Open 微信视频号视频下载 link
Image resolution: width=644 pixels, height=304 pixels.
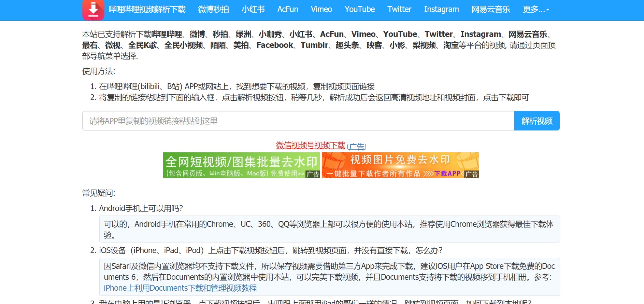coord(311,145)
